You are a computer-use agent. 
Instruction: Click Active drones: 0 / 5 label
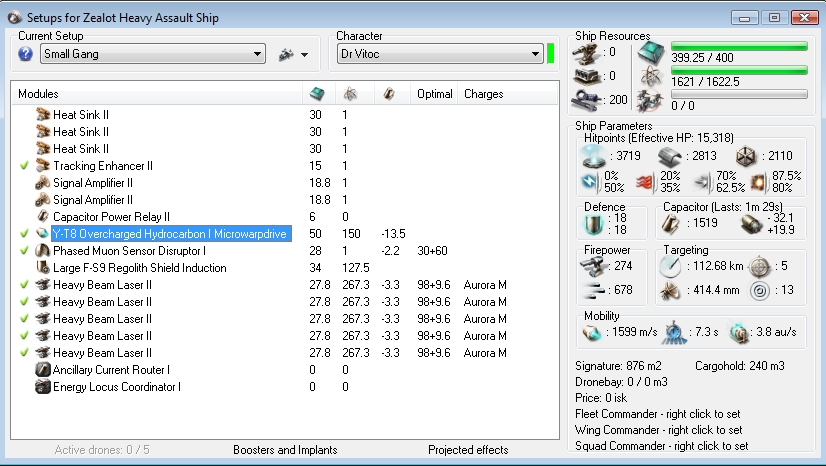[x=102, y=450]
